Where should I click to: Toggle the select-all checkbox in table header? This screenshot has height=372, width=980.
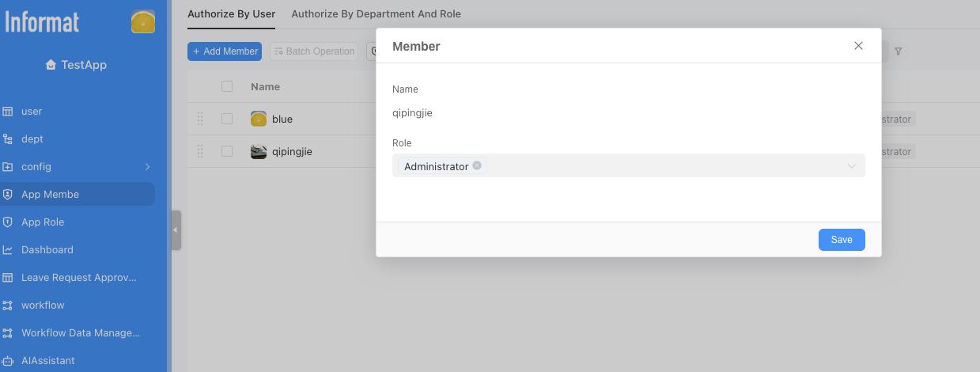[227, 86]
